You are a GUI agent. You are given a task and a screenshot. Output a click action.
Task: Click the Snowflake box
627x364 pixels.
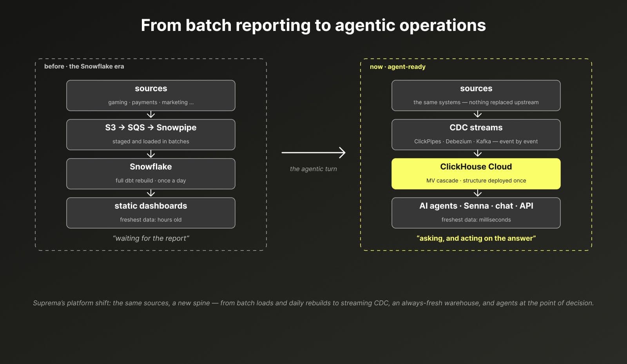tap(151, 174)
